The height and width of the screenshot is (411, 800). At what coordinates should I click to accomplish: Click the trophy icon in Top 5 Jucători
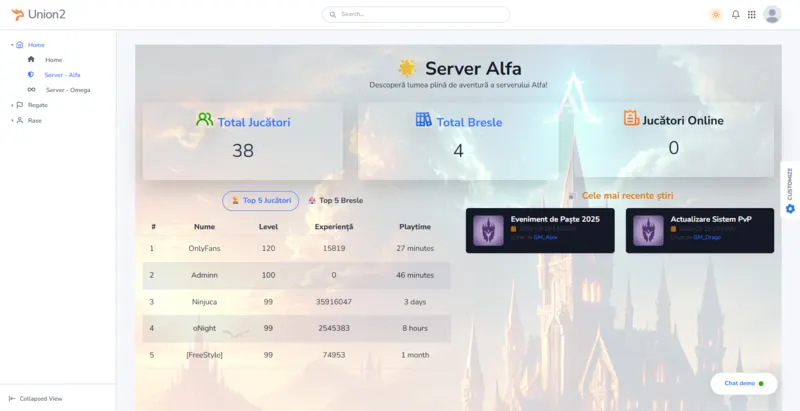coord(235,200)
